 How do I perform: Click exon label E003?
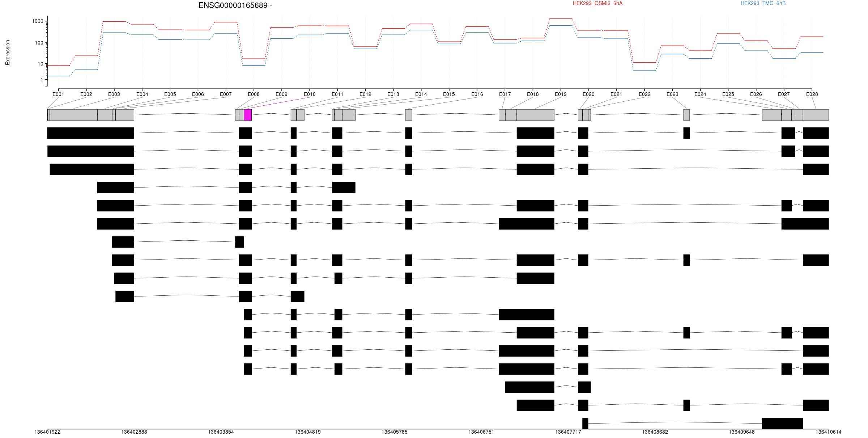click(114, 94)
